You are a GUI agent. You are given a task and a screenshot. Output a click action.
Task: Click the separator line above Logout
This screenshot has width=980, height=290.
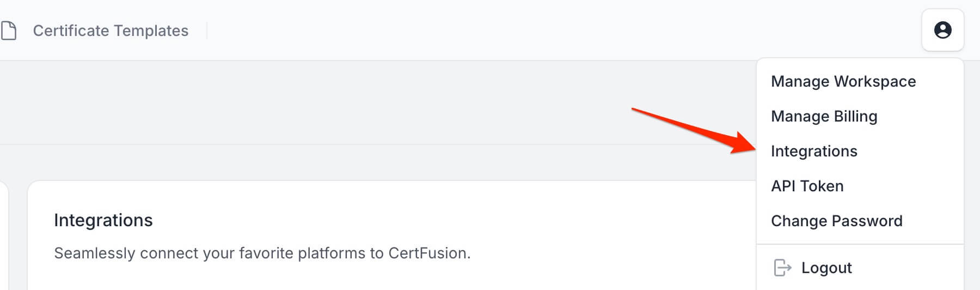pos(860,244)
